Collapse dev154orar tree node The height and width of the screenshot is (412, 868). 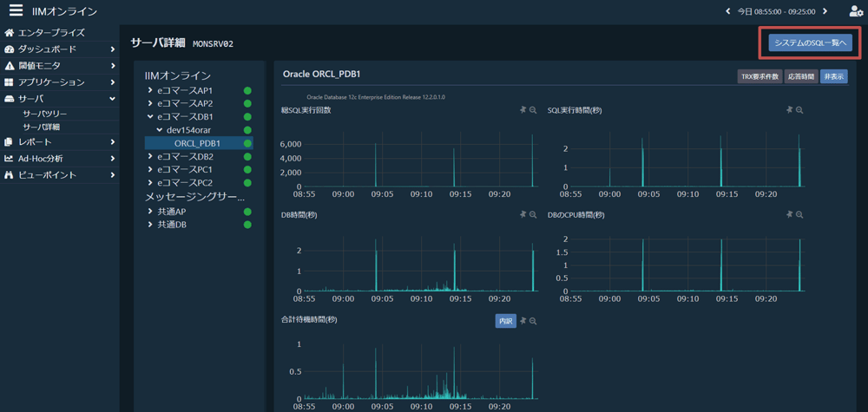point(160,130)
